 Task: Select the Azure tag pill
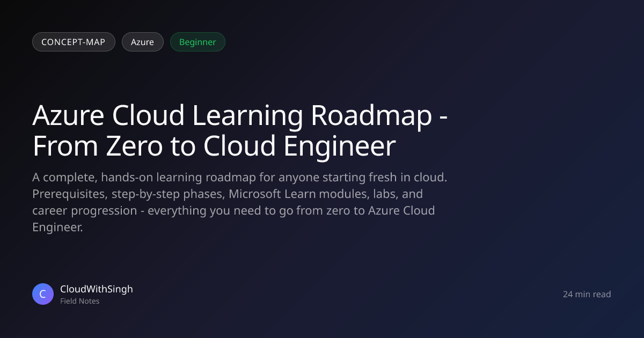(143, 42)
